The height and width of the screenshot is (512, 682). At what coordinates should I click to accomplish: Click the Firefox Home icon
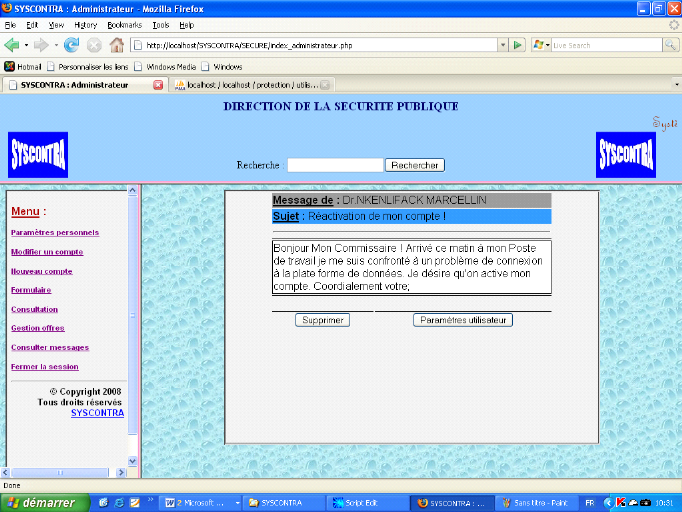point(116,45)
